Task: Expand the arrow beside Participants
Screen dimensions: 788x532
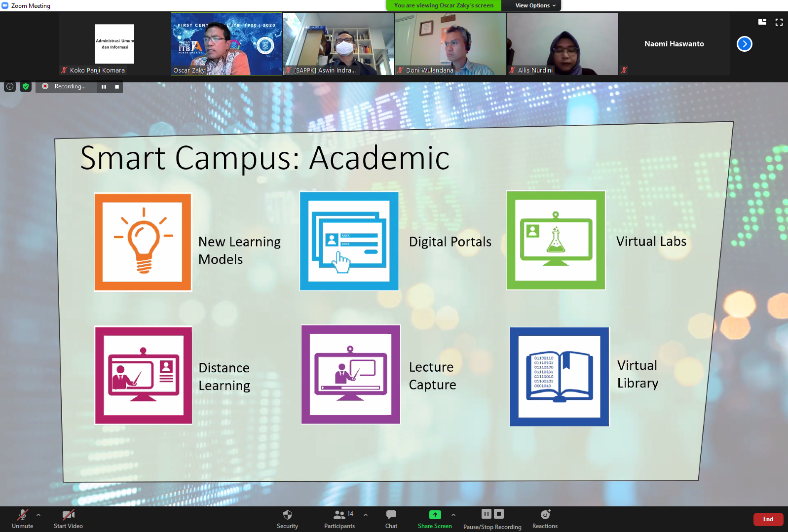Action: (366, 515)
